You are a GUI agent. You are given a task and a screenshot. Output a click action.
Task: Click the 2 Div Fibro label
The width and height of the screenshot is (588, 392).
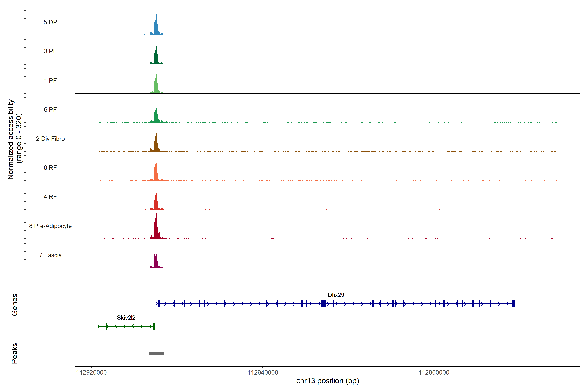[50, 139]
